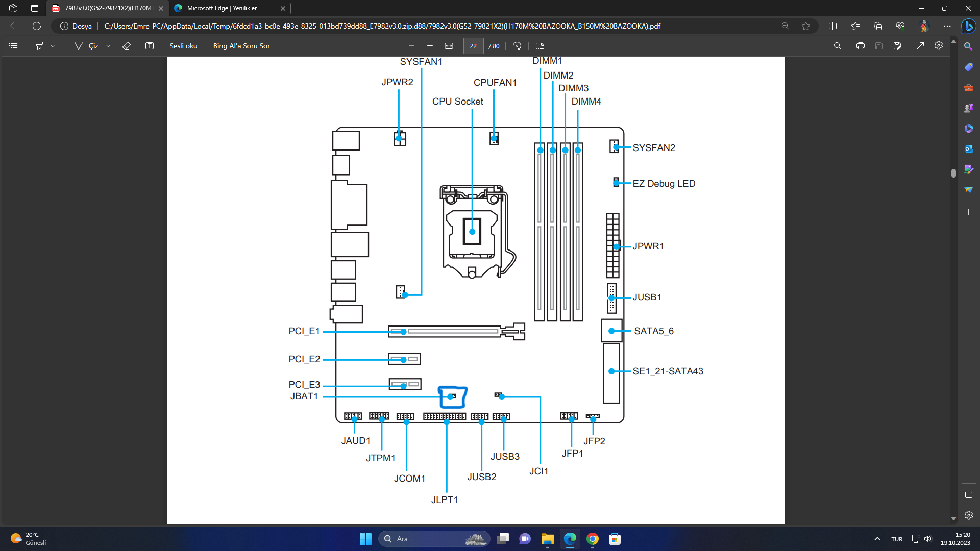Enter full screen PDF view
Viewport: 980px width, 551px height.
click(x=920, y=46)
